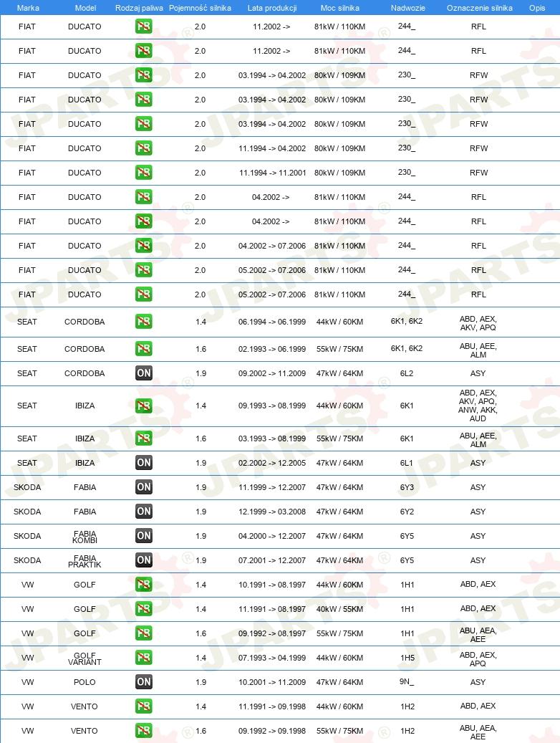560x743 pixels.
Task: Click ON diesel icon in Fabia 6Y2 row
Action: tap(143, 512)
